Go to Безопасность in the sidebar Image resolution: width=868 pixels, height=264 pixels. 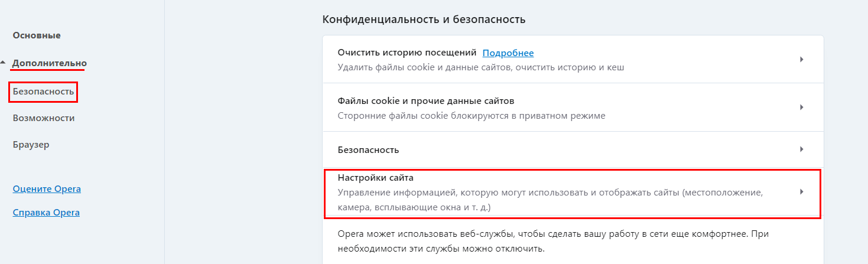(43, 92)
